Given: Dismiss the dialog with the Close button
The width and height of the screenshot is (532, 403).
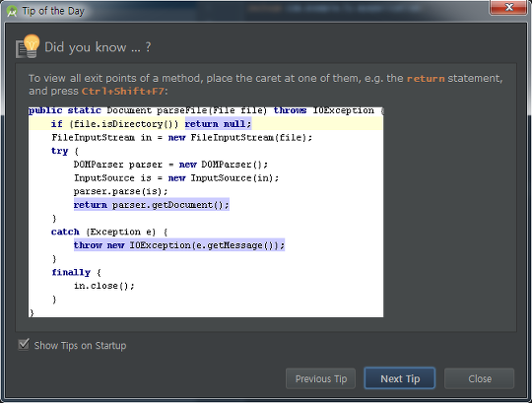Looking at the screenshot, I should pos(480,378).
